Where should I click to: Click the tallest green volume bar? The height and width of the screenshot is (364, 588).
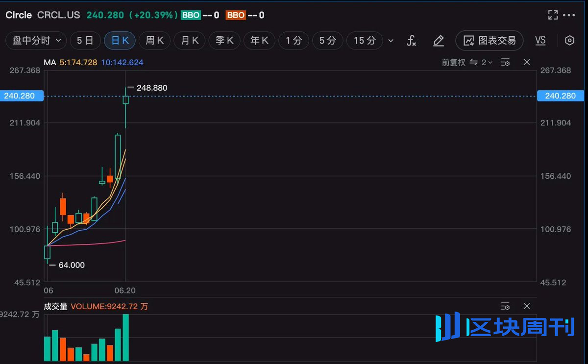(126, 338)
